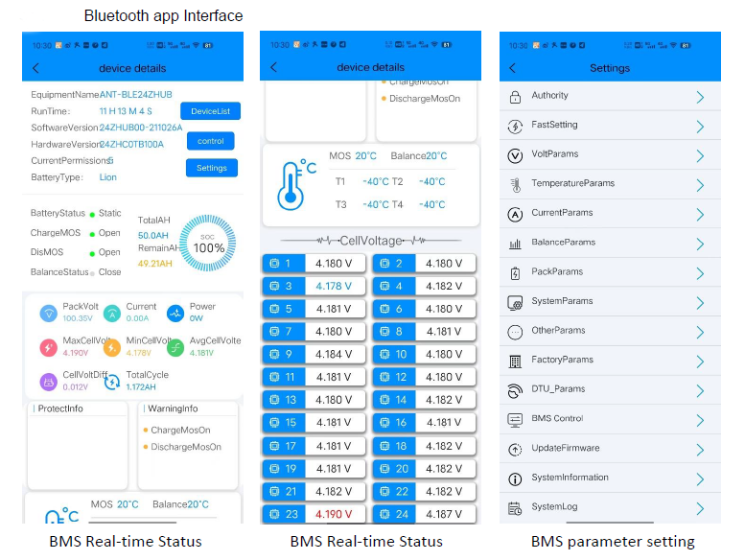Click the TemperatureParams thermometer icon
This screenshot has width=745, height=560.
coord(516,185)
